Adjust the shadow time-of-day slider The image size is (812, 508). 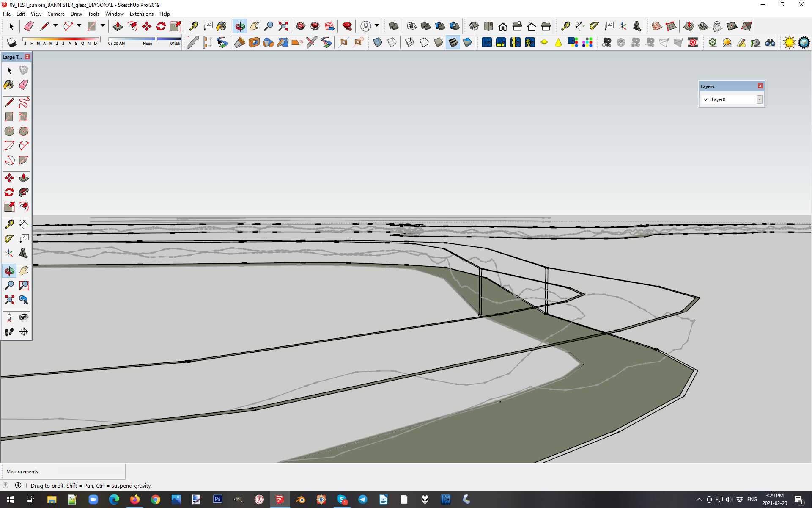pyautogui.click(x=156, y=39)
